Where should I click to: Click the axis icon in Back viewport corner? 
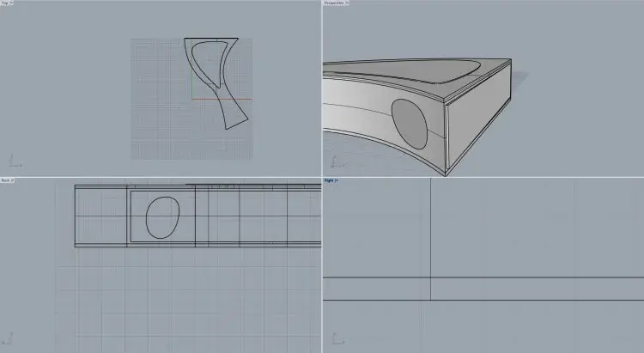click(9, 339)
